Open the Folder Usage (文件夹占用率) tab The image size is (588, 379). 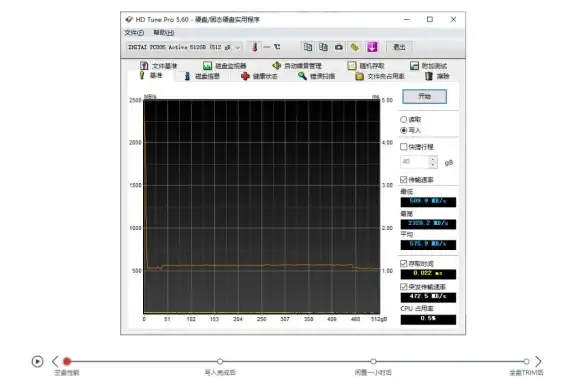380,76
